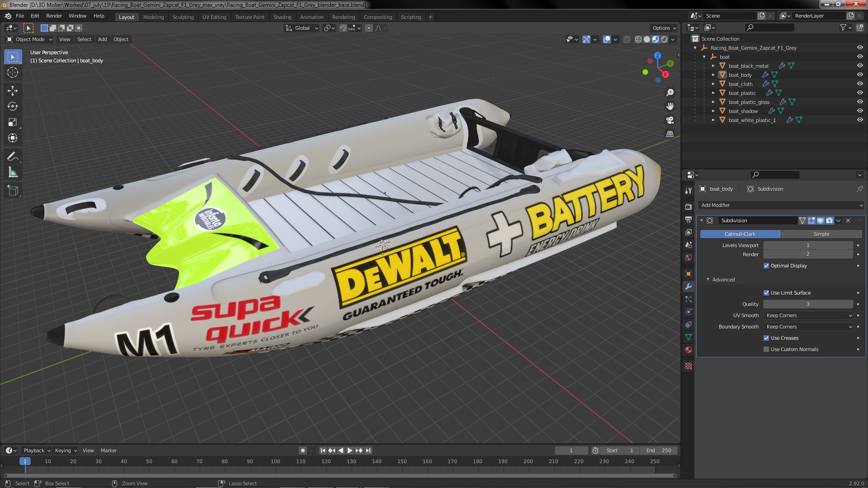This screenshot has width=868, height=488.
Task: Open the Object Data properties tab
Action: (689, 337)
